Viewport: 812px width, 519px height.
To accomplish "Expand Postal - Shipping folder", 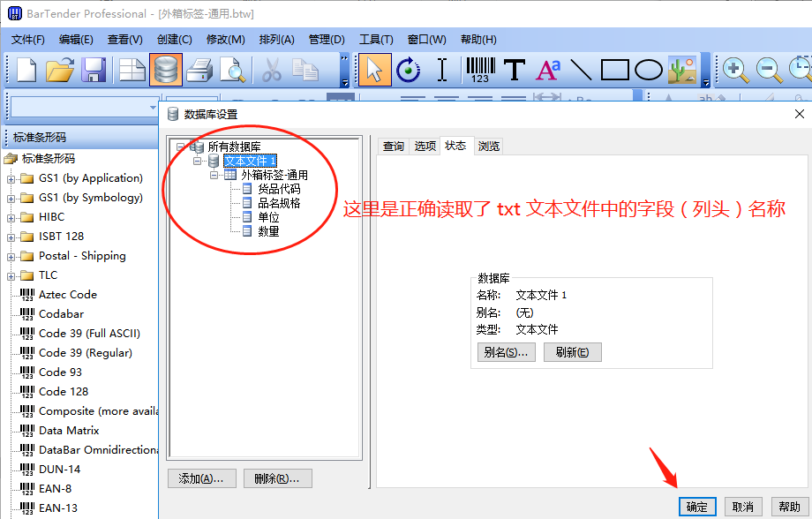I will click(11, 257).
